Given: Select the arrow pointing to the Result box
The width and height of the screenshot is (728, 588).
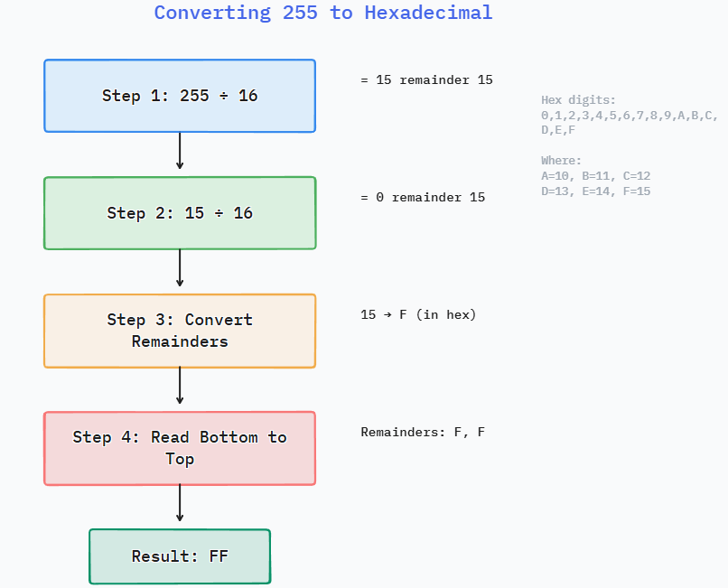Looking at the screenshot, I should point(180,503).
